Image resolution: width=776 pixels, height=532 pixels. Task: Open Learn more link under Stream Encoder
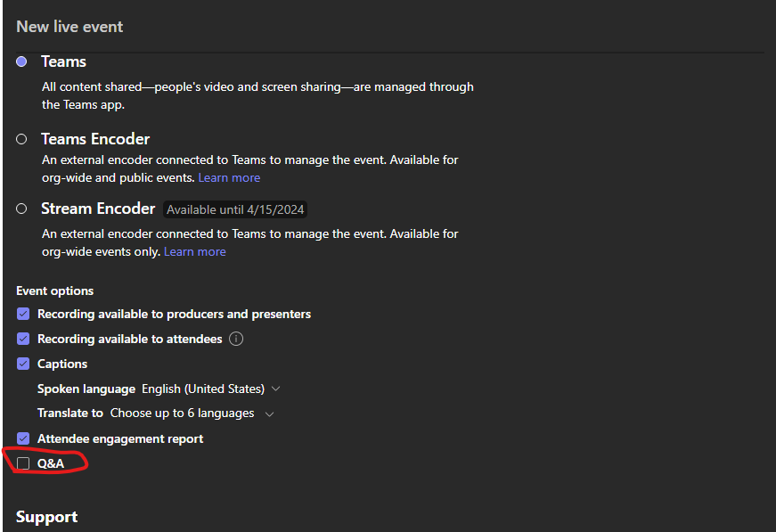195,252
